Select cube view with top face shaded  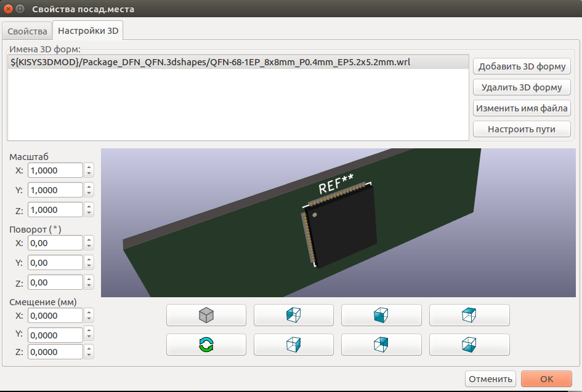tap(469, 315)
